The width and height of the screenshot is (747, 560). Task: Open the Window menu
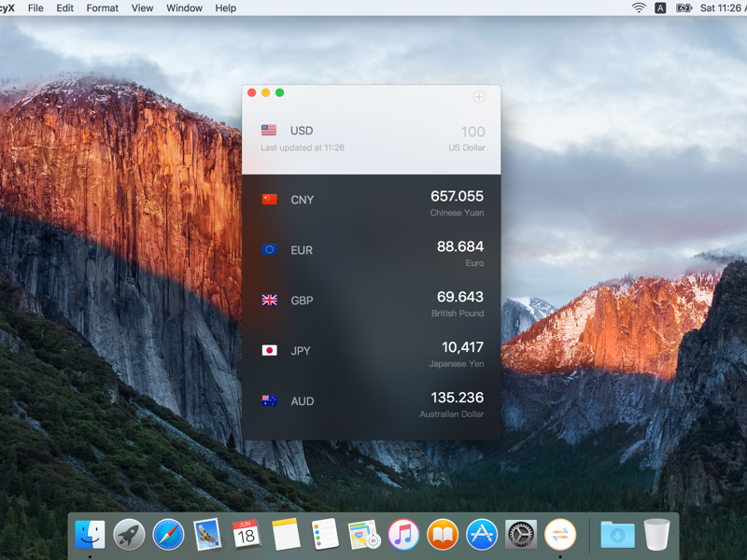coord(184,7)
